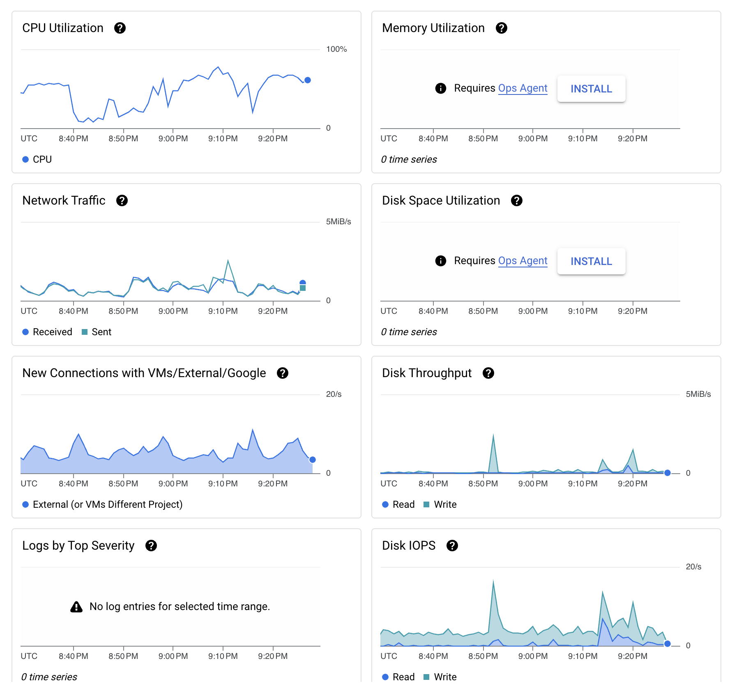Open help for Memory Utilization chart

[501, 28]
